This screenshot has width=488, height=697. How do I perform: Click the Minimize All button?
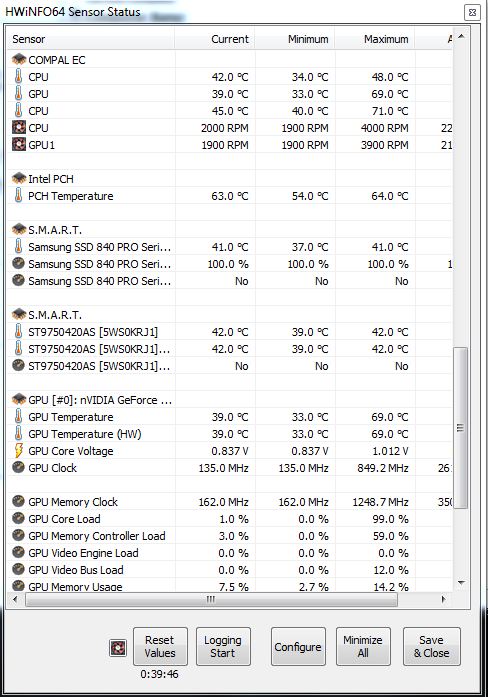tap(363, 646)
